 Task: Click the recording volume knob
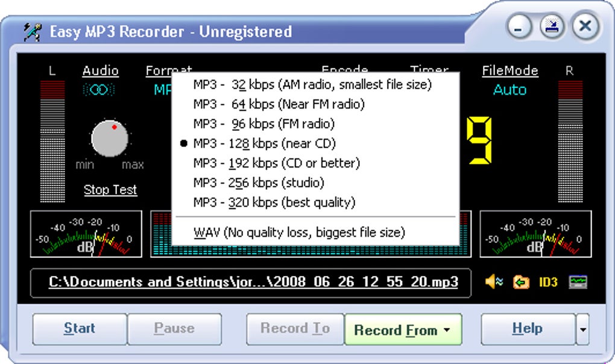coord(109,139)
